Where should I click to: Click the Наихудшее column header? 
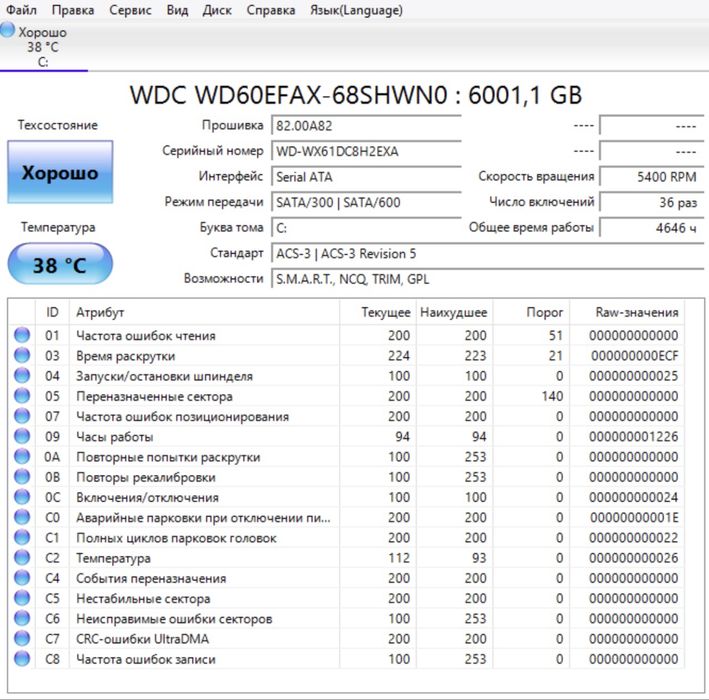point(454,312)
